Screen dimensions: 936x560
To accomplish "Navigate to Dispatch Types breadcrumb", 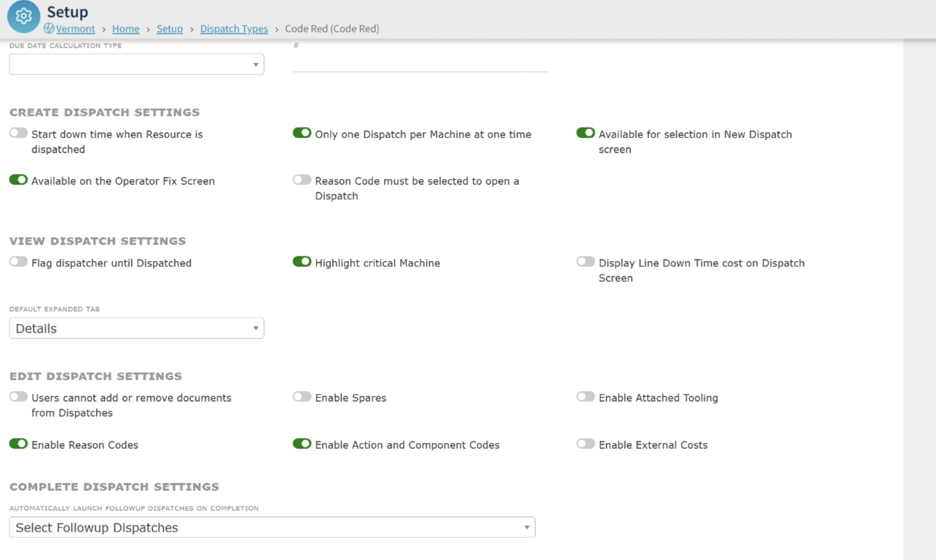I will pos(234,29).
